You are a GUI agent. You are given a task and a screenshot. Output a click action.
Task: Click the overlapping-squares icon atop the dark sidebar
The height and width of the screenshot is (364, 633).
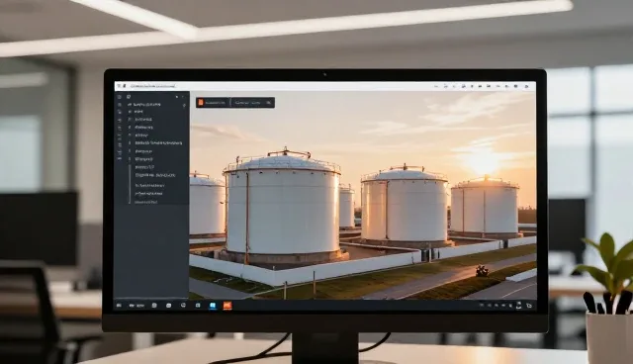click(129, 97)
